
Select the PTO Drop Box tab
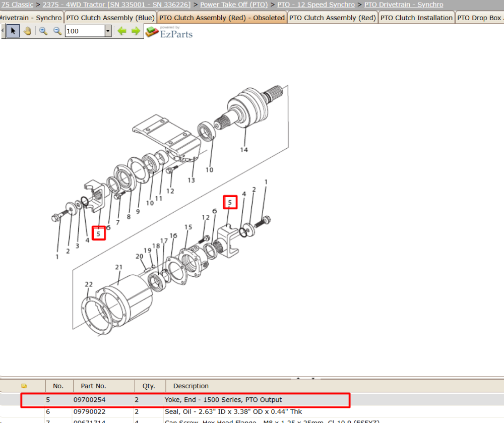point(480,18)
